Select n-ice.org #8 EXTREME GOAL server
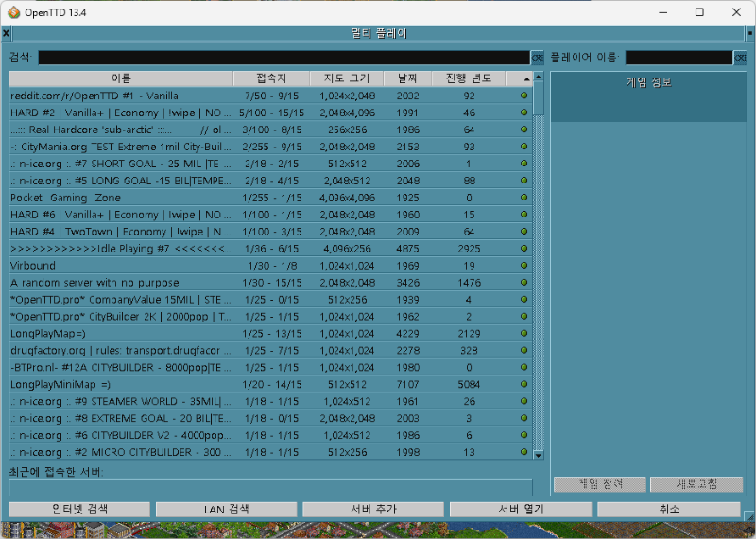 coord(270,418)
